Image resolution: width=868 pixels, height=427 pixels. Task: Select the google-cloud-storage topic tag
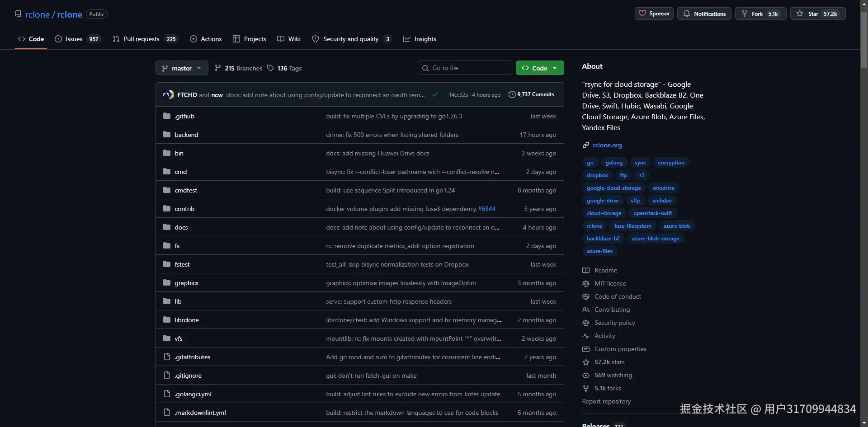pos(613,188)
